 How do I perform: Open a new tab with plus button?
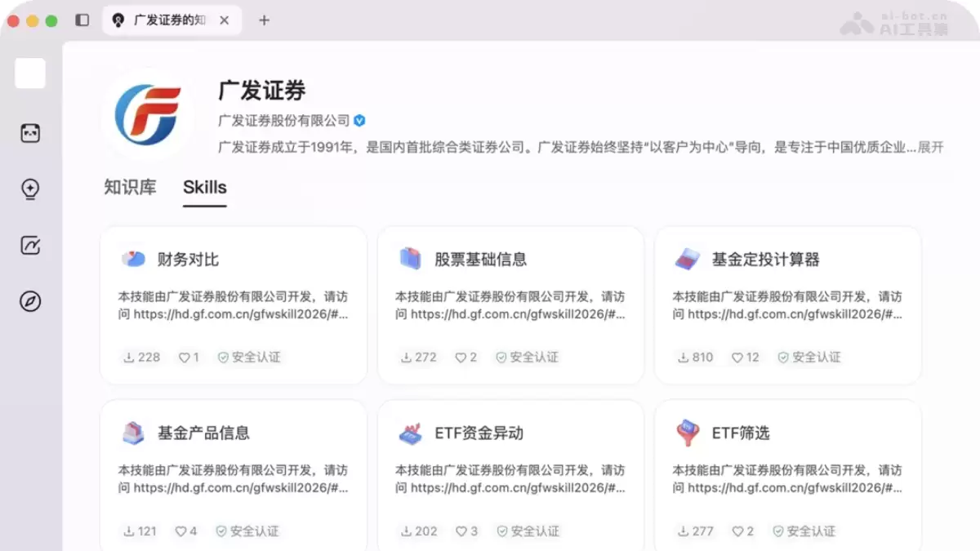click(x=264, y=20)
